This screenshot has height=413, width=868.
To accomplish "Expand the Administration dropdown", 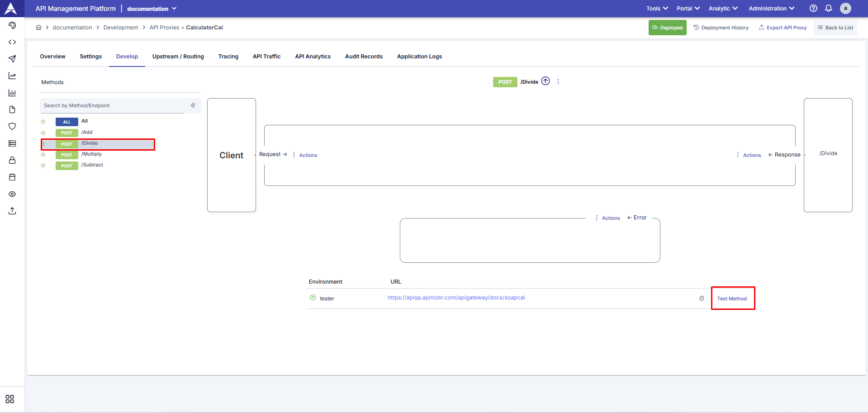I will (x=771, y=8).
